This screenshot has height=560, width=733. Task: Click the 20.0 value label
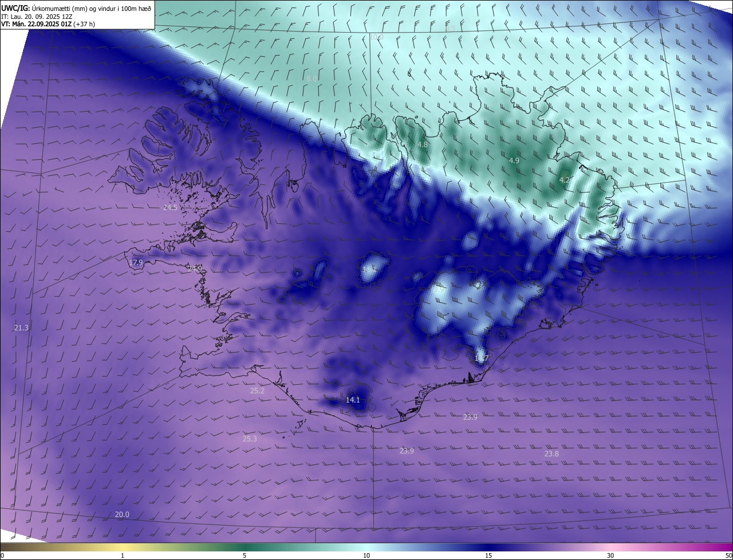tap(122, 514)
